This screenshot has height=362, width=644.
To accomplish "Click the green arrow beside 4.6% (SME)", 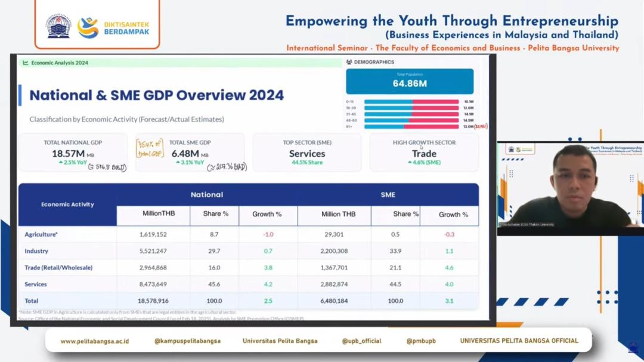I will pyautogui.click(x=410, y=163).
